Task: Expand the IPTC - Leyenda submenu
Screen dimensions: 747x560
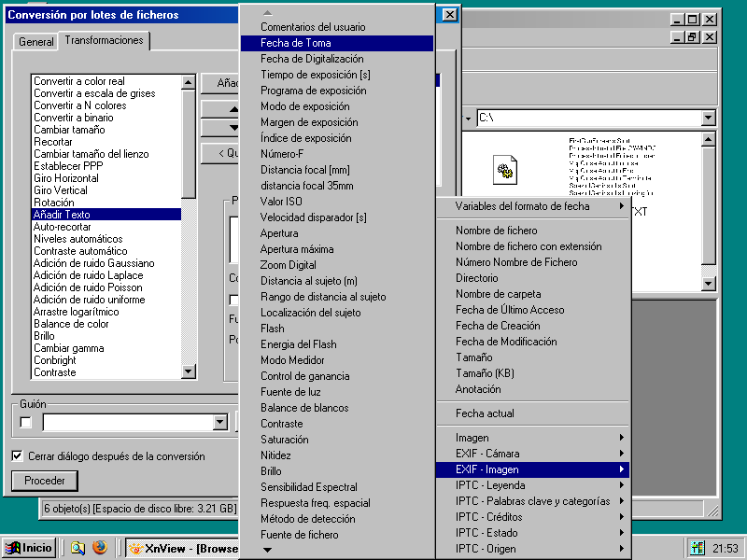Action: [x=532, y=485]
